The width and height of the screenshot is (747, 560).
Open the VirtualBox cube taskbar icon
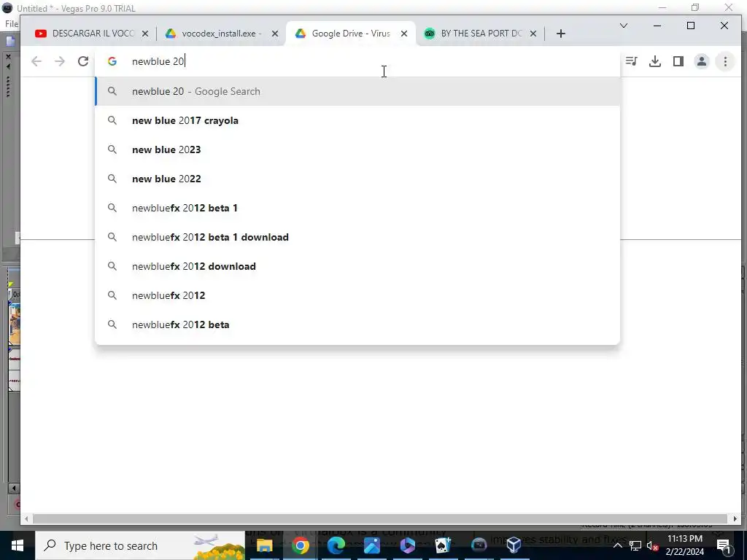[514, 545]
